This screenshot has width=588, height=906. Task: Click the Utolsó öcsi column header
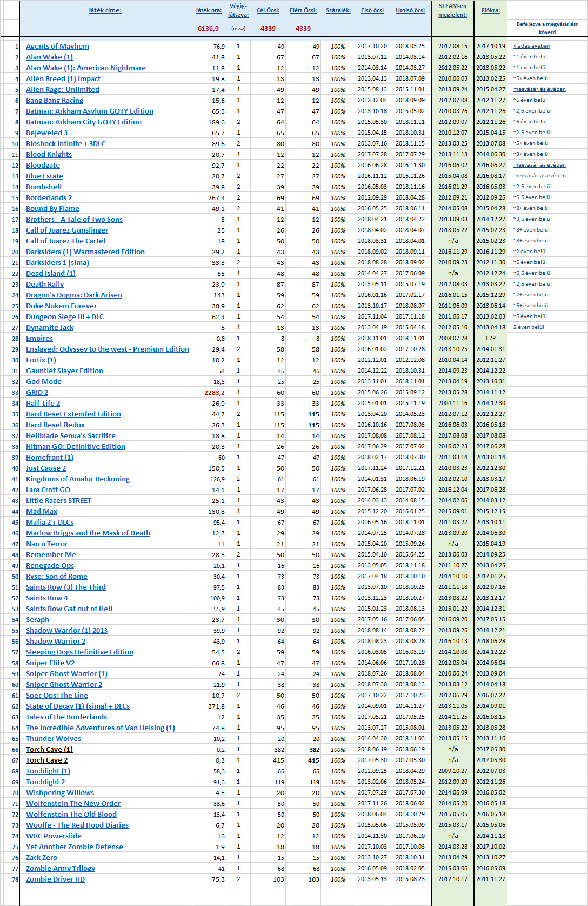tap(410, 10)
